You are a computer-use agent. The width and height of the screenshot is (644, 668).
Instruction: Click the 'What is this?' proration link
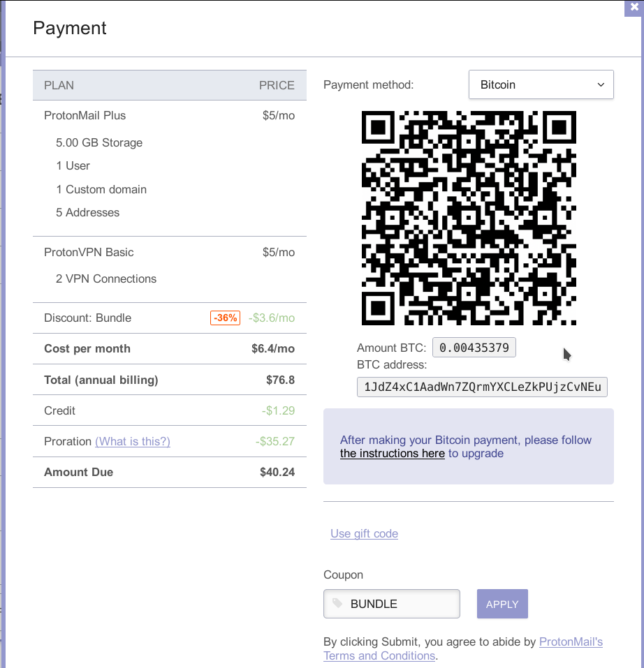[133, 441]
